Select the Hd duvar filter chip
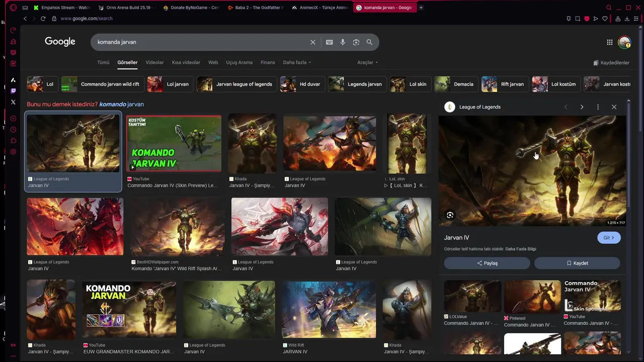The image size is (644, 362). (x=302, y=84)
